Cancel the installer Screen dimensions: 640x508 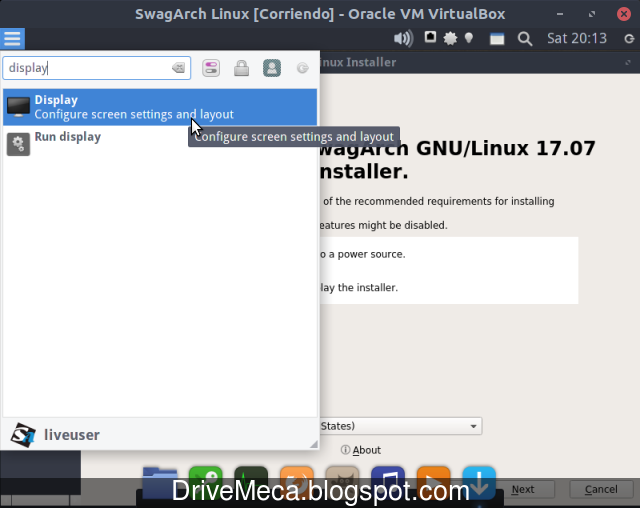pyautogui.click(x=601, y=489)
